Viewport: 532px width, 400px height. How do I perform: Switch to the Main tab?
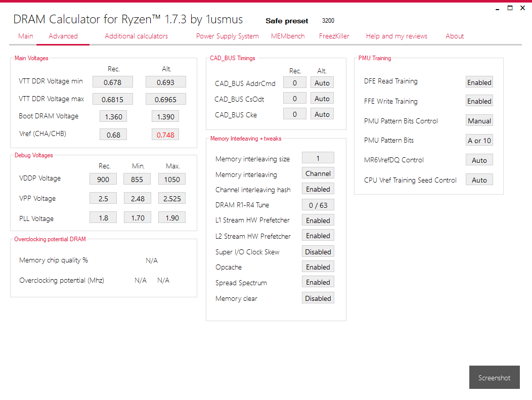pyautogui.click(x=26, y=36)
